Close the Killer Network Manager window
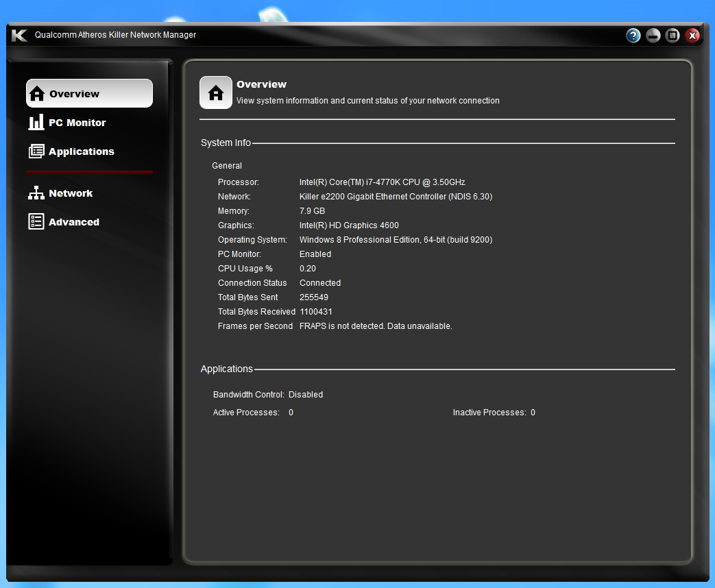 point(692,35)
